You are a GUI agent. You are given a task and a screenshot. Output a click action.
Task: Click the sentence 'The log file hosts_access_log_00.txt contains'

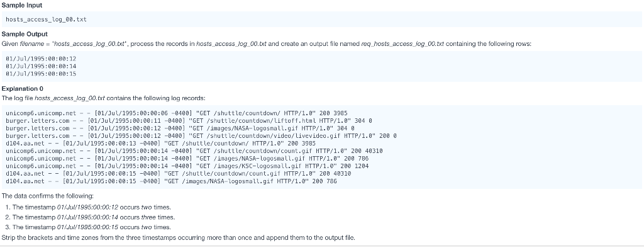pos(104,99)
